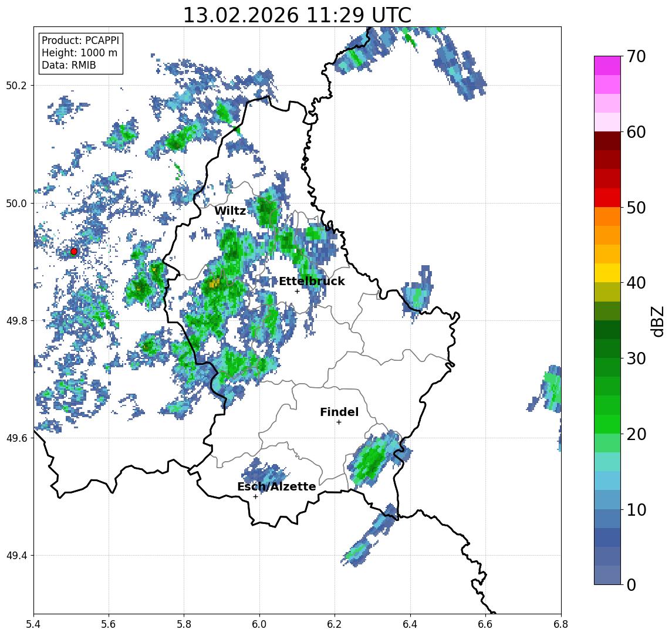672x636 pixels.
Task: Click the longitude tick label 5.4
Action: pos(33,624)
